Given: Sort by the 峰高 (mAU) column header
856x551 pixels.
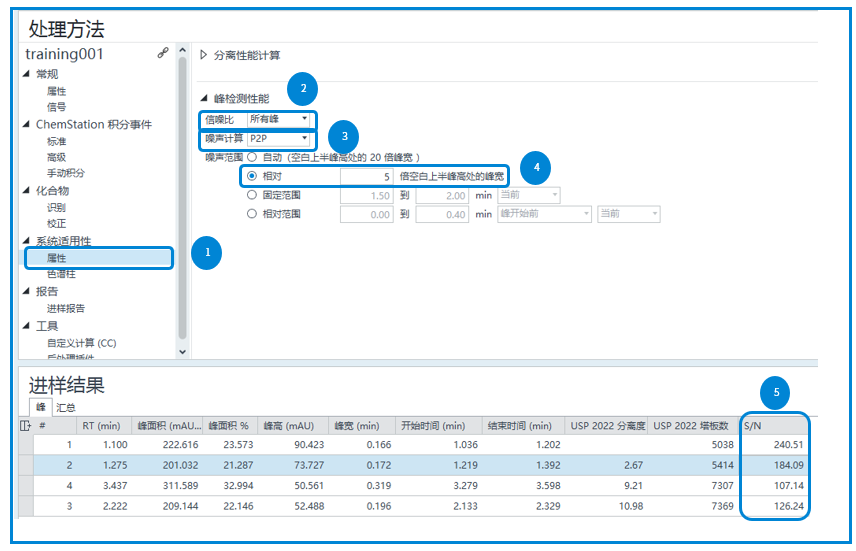Looking at the screenshot, I should click(x=293, y=425).
